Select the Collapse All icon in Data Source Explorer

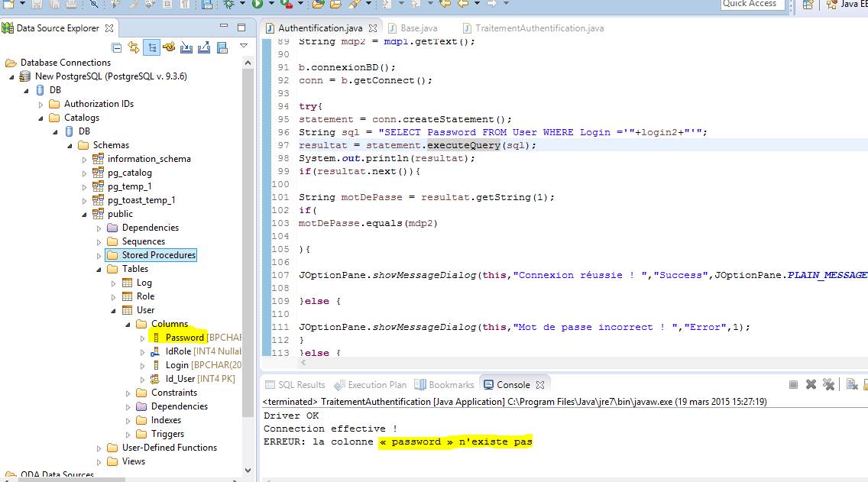click(118, 47)
